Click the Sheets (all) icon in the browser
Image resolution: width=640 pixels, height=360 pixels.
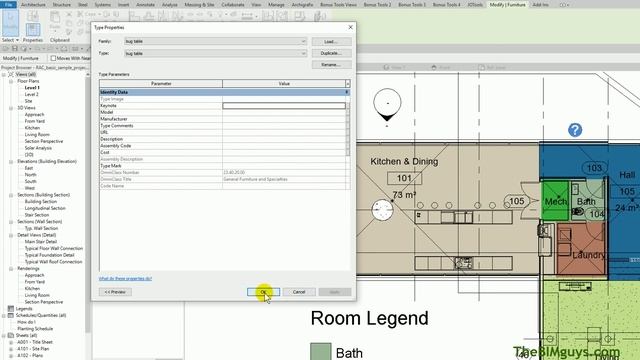click(11, 335)
